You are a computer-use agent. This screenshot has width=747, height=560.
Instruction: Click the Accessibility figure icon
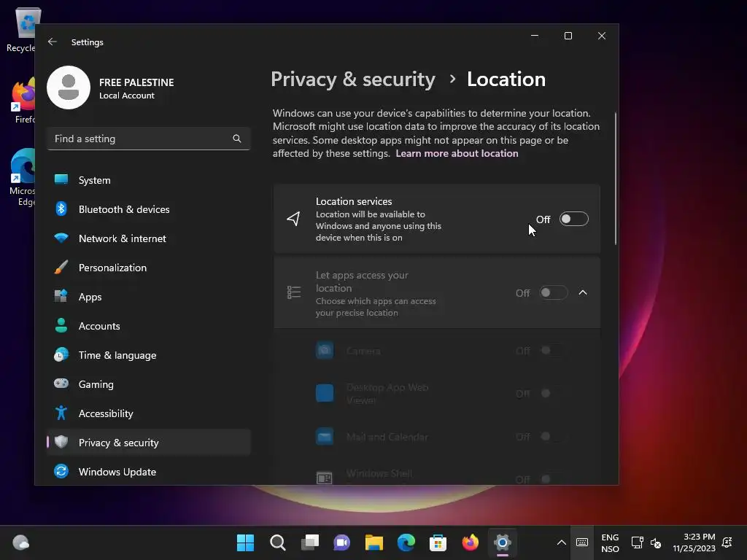61,413
